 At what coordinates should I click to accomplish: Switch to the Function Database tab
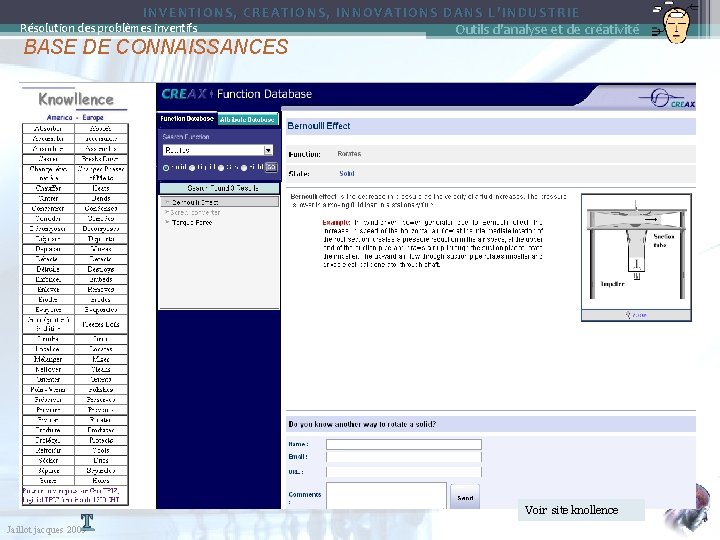click(x=187, y=119)
